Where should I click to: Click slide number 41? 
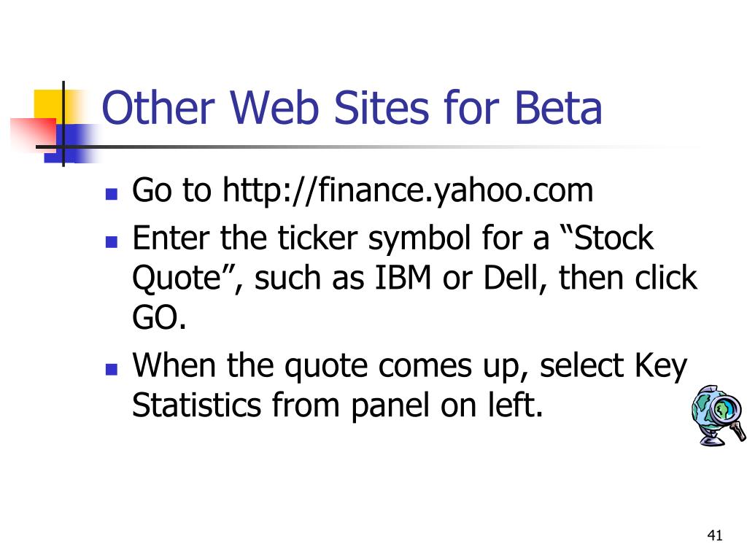715,535
